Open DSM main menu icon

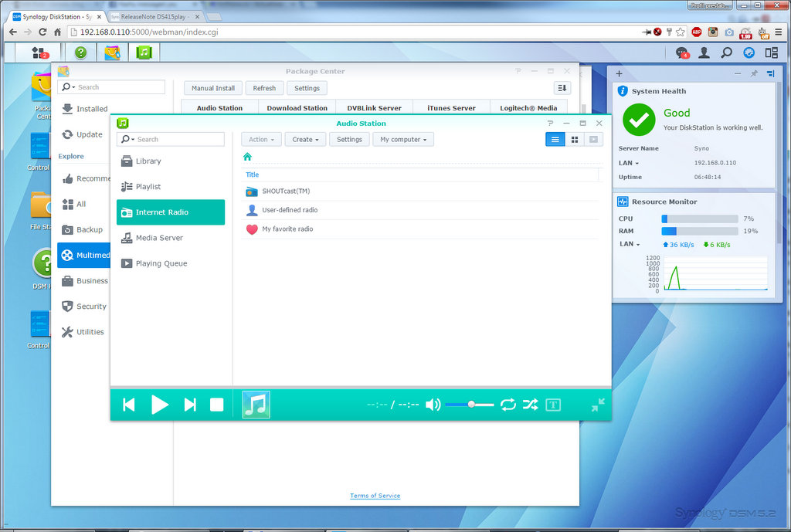pos(39,53)
